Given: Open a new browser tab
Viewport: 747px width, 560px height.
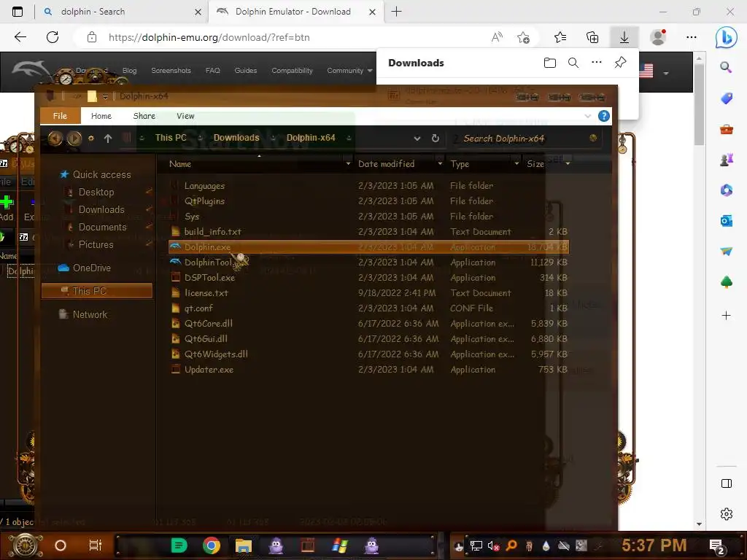Looking at the screenshot, I should [x=396, y=12].
